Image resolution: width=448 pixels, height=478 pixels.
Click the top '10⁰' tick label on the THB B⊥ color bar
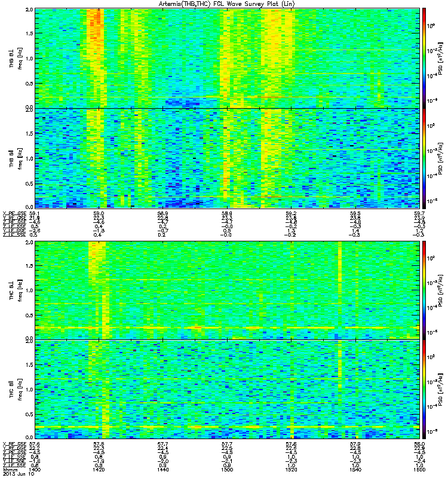[x=431, y=26]
